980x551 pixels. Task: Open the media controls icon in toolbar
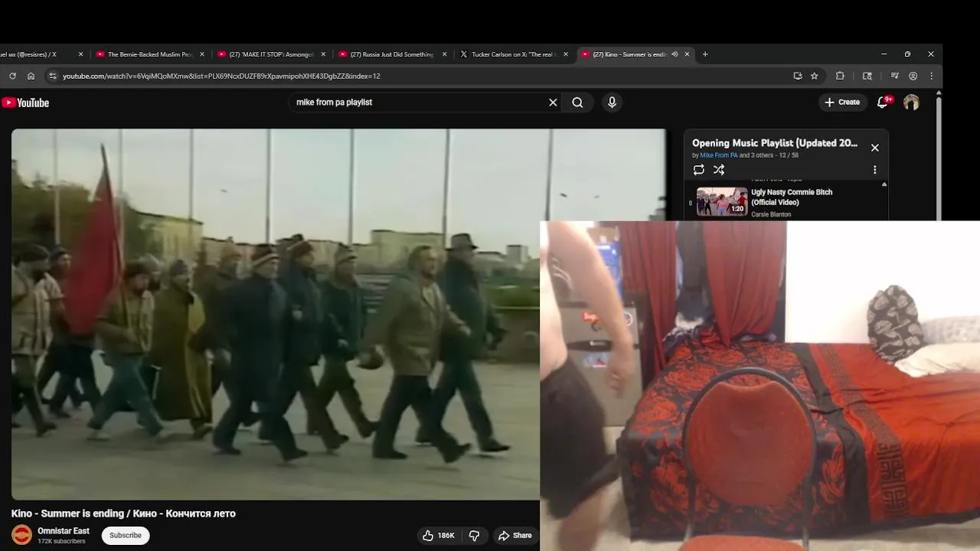coord(894,76)
